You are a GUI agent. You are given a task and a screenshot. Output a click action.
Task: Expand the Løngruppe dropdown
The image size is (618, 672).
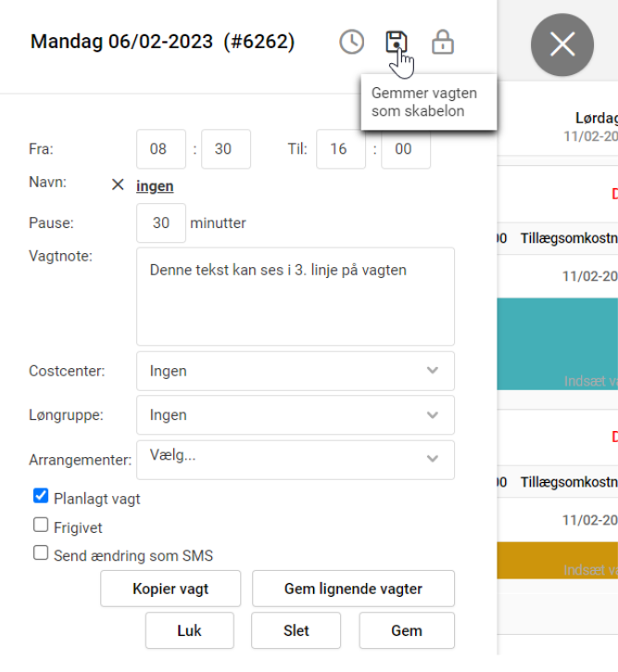click(295, 415)
